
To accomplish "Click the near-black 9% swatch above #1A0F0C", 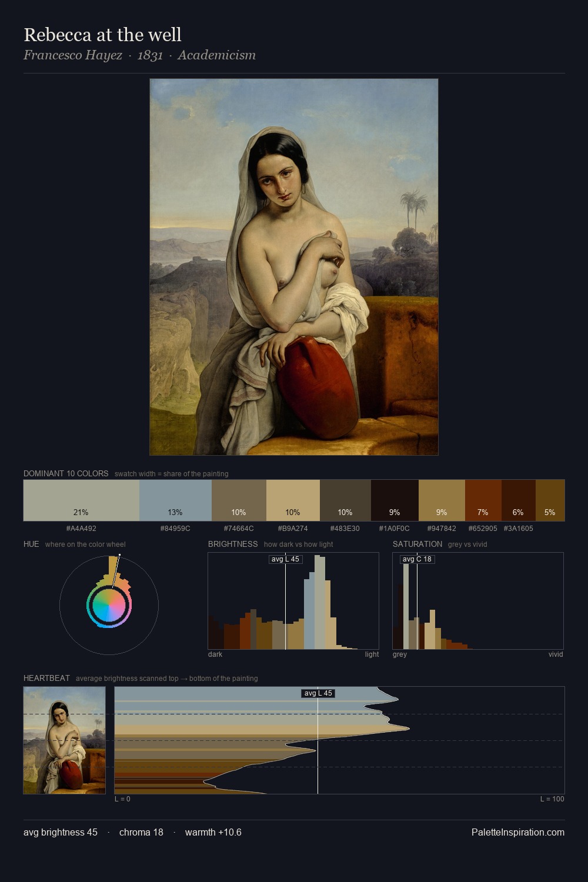I will pos(395,500).
